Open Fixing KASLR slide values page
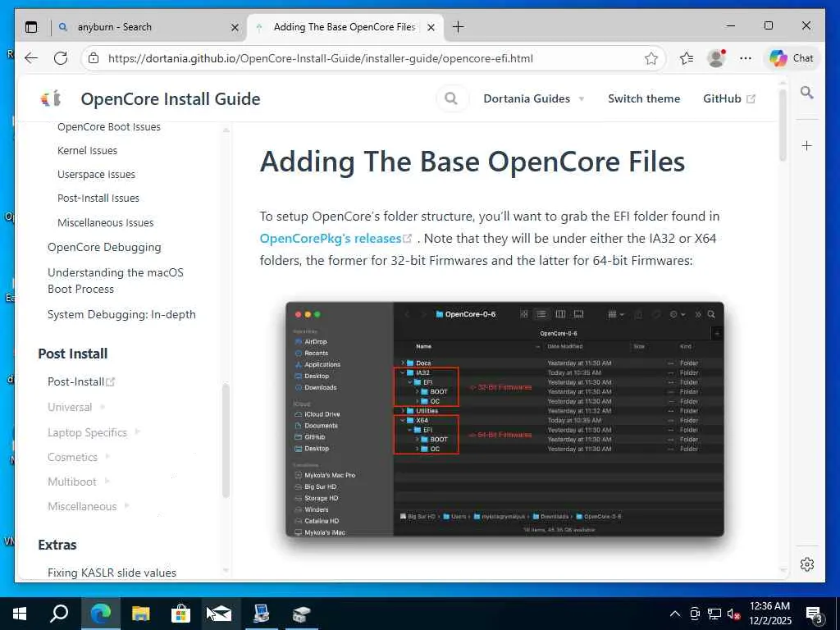This screenshot has width=840, height=630. pyautogui.click(x=112, y=573)
